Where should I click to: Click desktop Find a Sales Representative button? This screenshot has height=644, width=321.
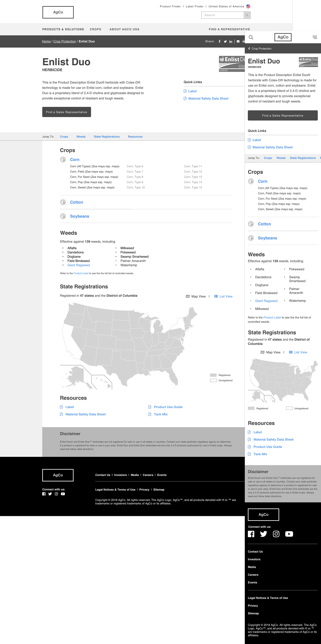(x=67, y=112)
